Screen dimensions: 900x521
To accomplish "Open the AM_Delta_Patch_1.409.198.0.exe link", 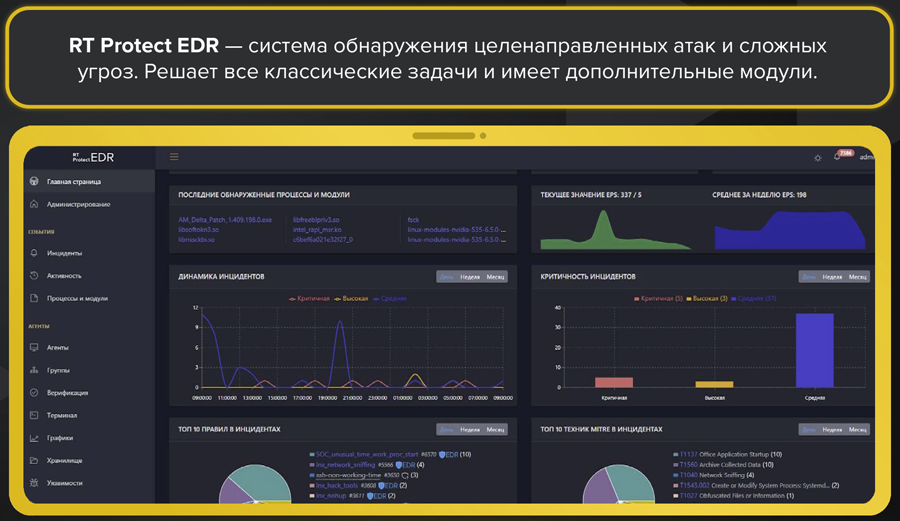I will (x=225, y=220).
